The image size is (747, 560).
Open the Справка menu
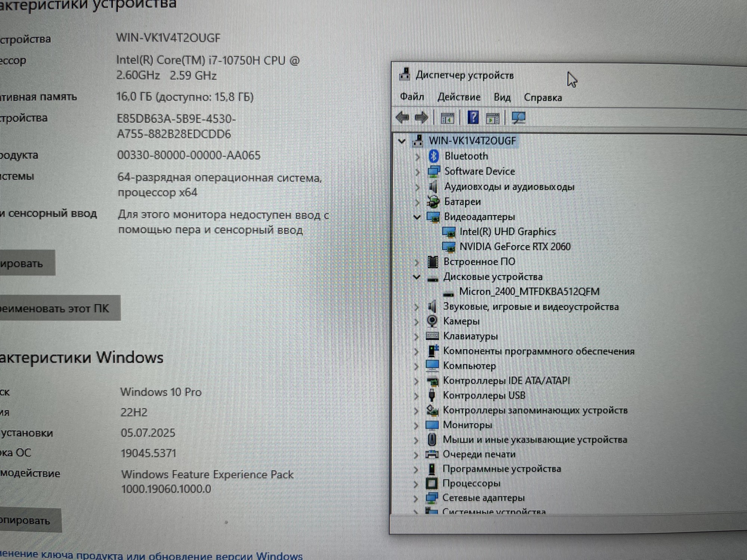click(543, 98)
